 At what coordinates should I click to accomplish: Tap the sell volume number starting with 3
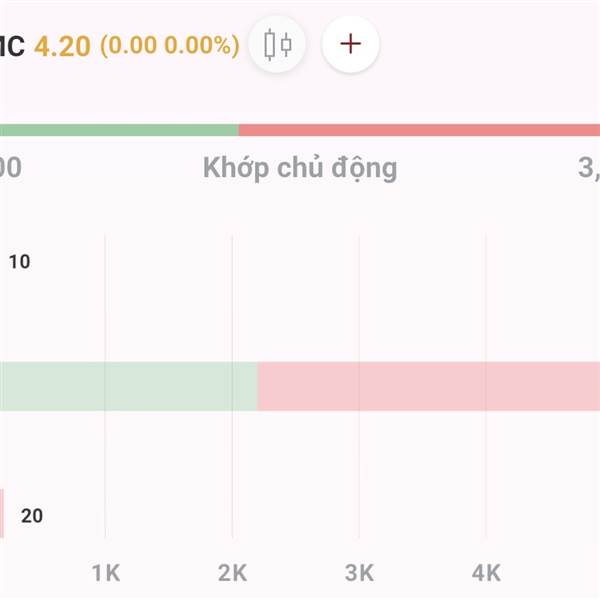point(589,168)
